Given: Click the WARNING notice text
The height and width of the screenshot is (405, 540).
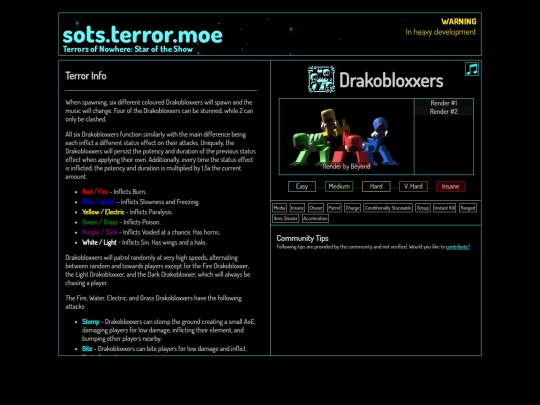Looking at the screenshot, I should pyautogui.click(x=459, y=22).
